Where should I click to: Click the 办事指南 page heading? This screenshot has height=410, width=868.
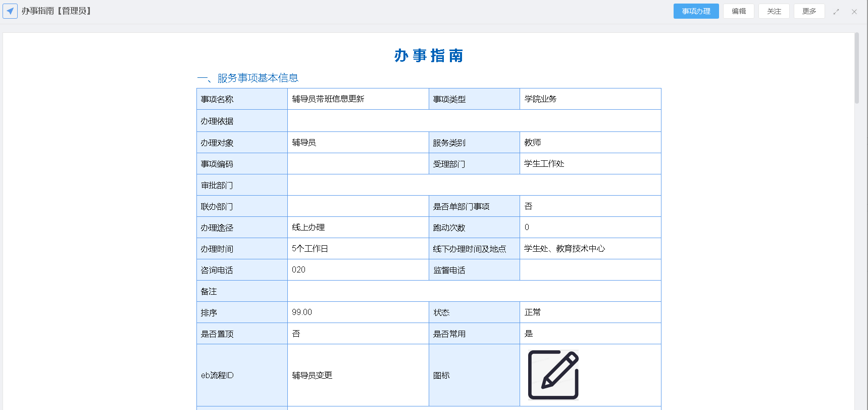point(429,56)
